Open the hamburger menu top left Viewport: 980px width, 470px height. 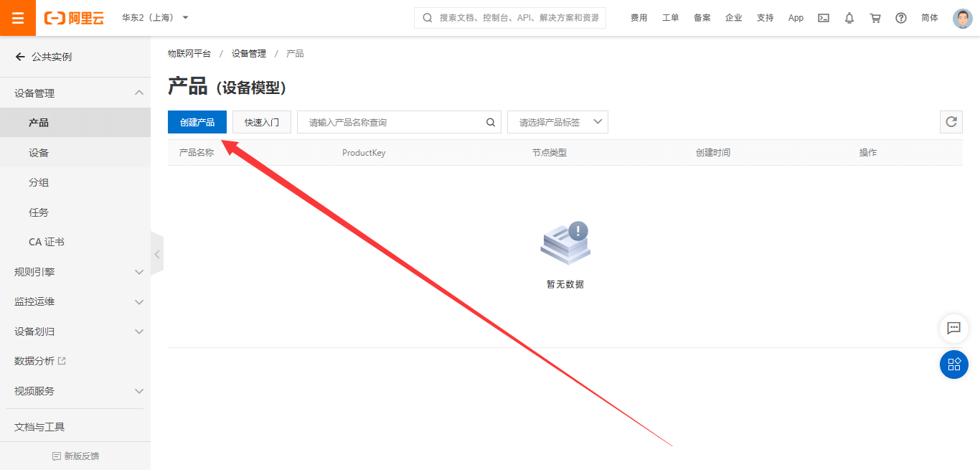coord(17,17)
